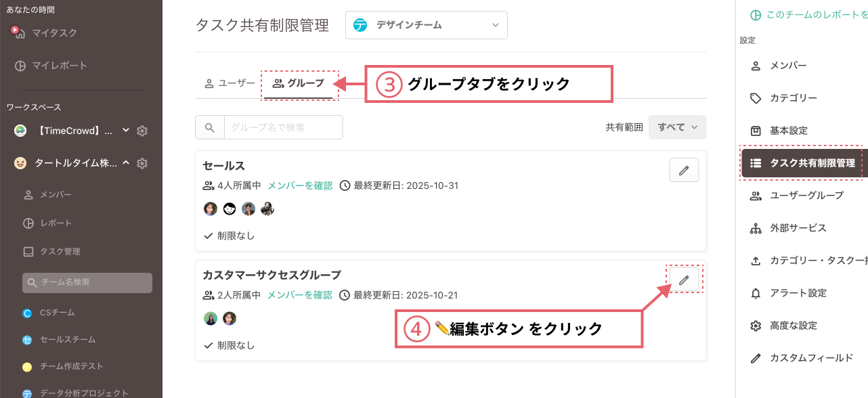Screen dimensions: 868x398
Task: Switch to the グループ tab
Action: pos(300,84)
